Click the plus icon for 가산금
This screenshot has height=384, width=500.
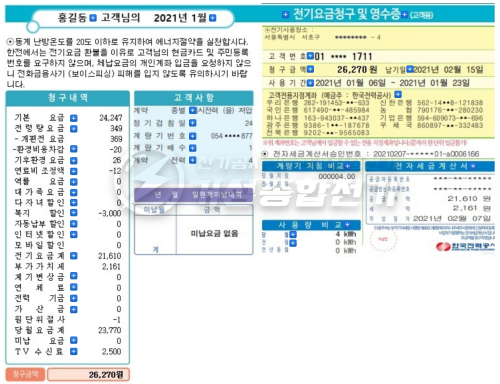tap(74, 309)
